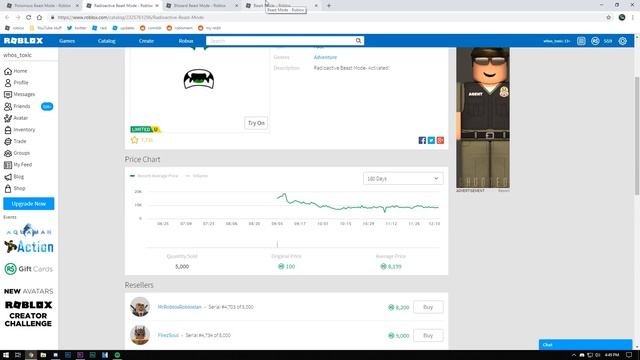The width and height of the screenshot is (640, 360).
Task: Open the 180 Days chart range dropdown
Action: (403, 178)
